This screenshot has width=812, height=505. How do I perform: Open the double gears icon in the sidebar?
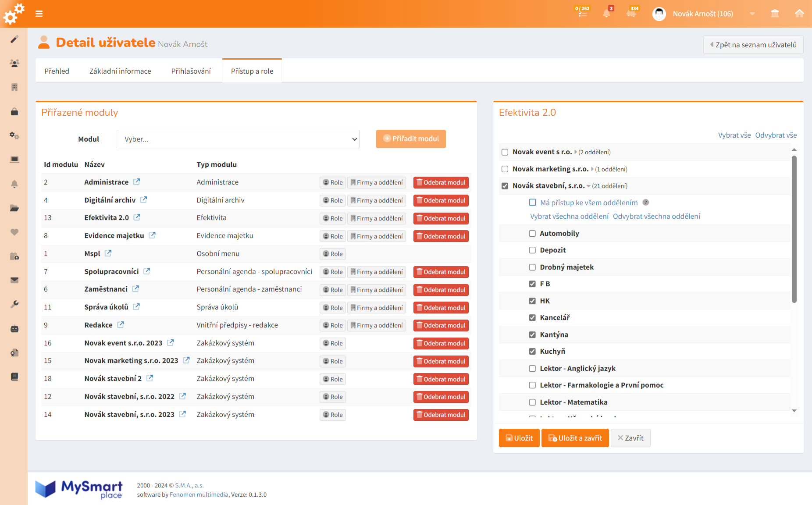coord(14,135)
